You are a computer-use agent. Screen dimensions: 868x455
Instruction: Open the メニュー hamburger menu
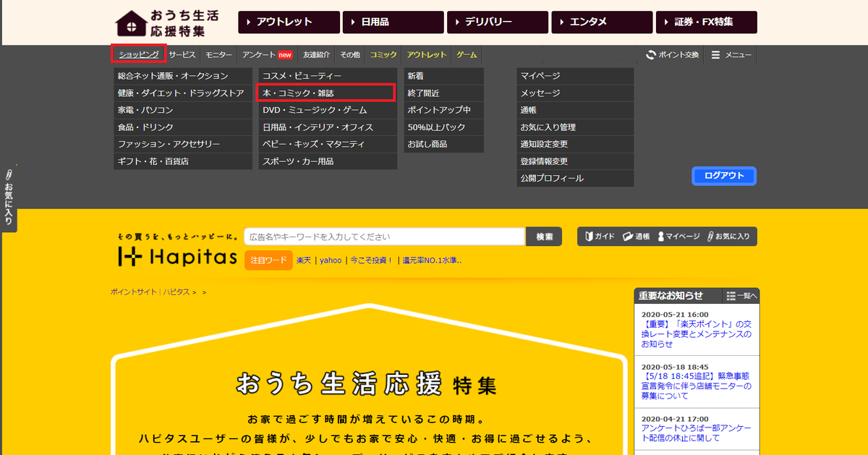point(731,55)
